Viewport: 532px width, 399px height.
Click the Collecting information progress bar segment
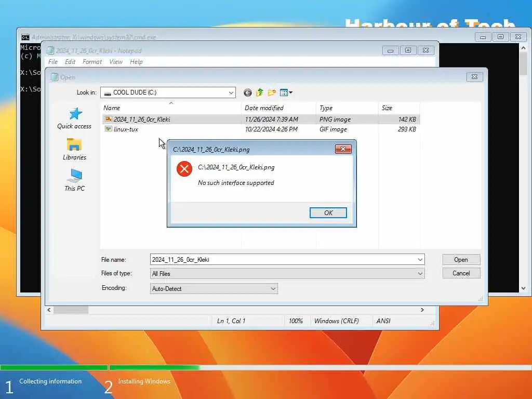[x=54, y=367]
